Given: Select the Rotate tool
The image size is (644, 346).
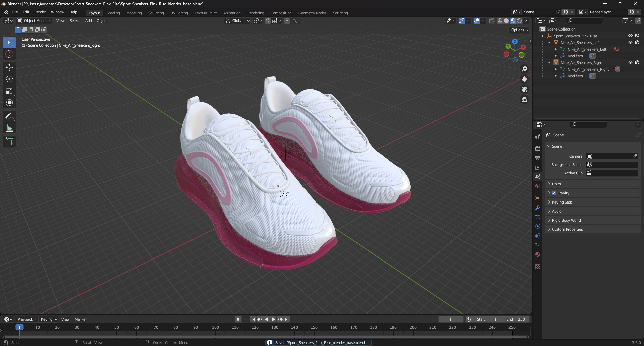Looking at the screenshot, I should click(9, 79).
